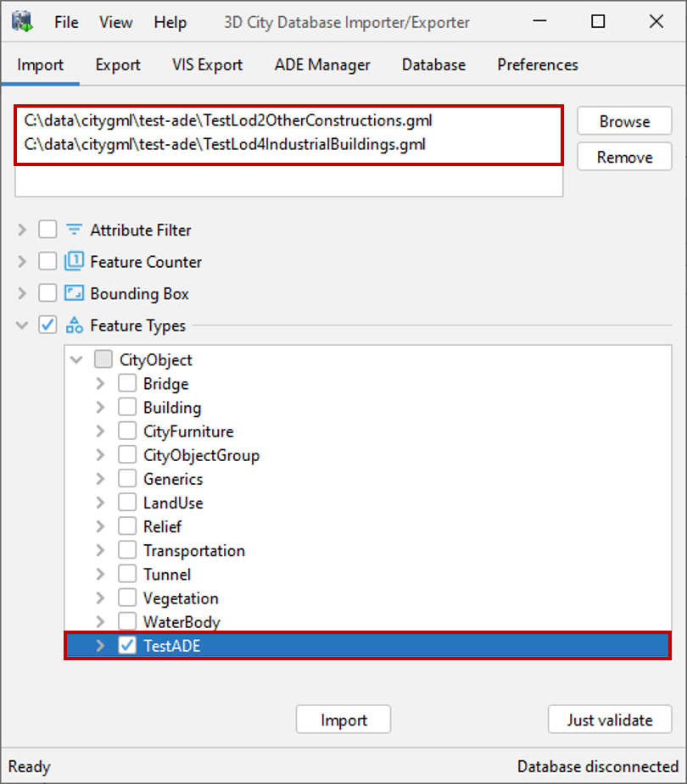This screenshot has height=784, width=687.
Task: Disable the Feature Types checkbox
Action: [x=47, y=325]
